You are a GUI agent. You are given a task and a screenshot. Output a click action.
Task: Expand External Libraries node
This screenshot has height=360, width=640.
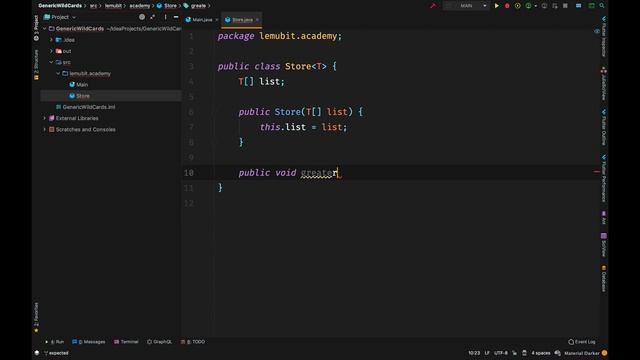tap(45, 118)
